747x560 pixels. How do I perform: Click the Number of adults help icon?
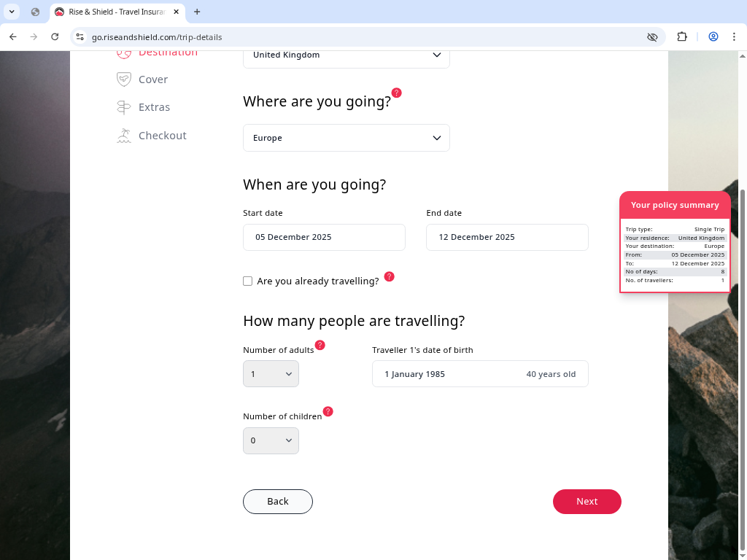point(320,345)
